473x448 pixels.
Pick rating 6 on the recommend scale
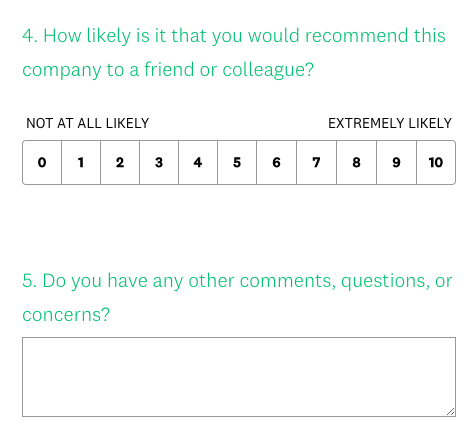tap(277, 162)
